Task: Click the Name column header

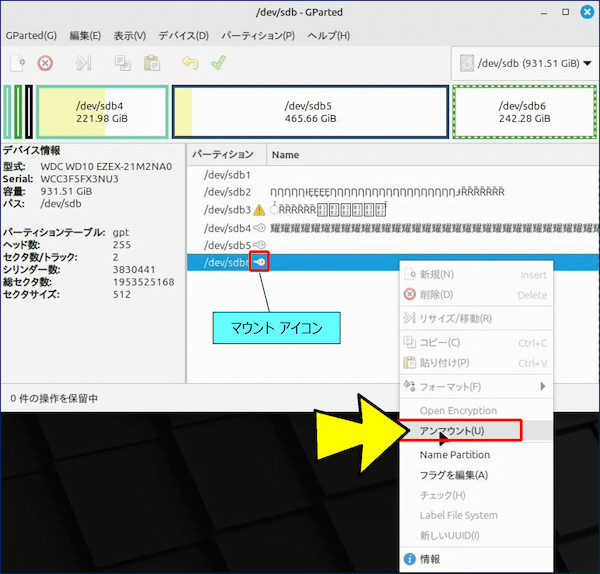Action: 286,155
